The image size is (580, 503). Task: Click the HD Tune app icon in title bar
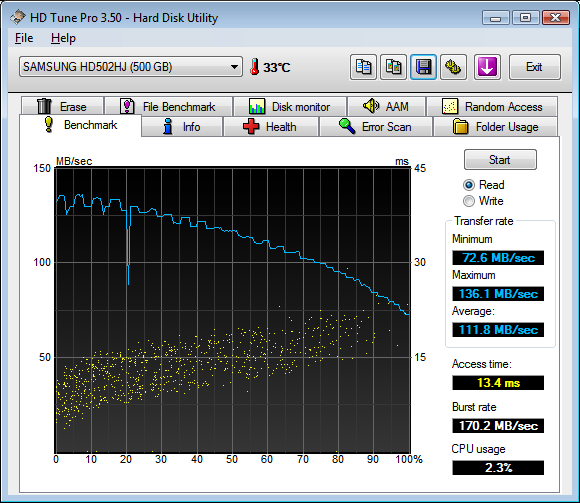pos(18,17)
